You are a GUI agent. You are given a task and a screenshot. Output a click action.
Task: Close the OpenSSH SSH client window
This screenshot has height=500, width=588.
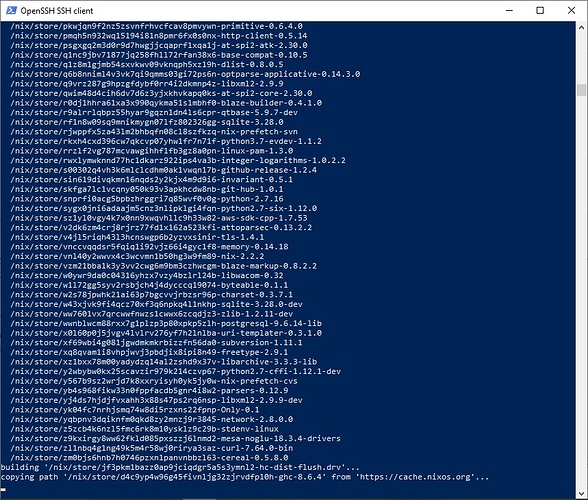point(571,11)
